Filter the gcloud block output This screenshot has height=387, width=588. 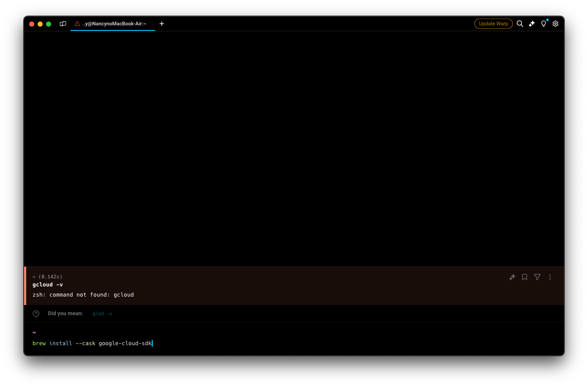(x=537, y=277)
